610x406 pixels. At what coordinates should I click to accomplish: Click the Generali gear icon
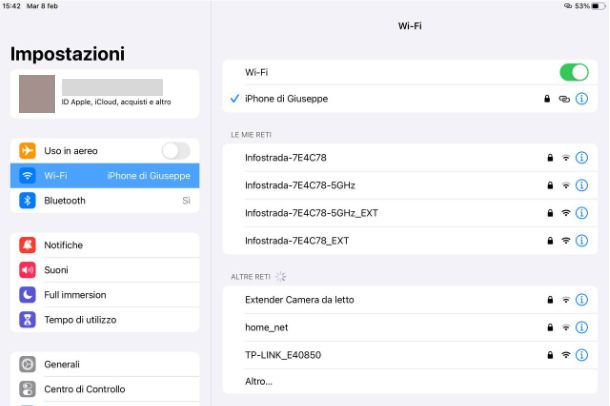pos(27,364)
